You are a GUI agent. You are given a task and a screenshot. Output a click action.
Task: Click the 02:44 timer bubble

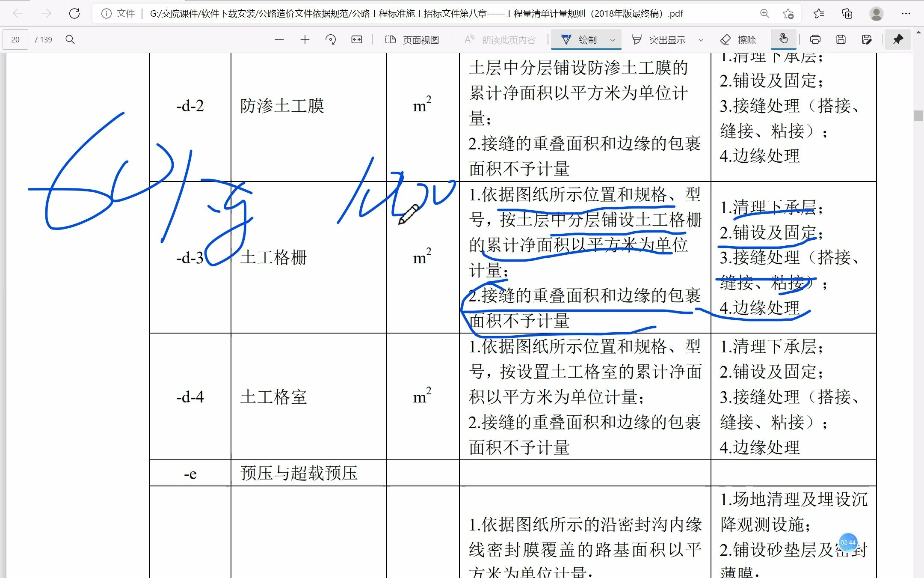(x=848, y=542)
